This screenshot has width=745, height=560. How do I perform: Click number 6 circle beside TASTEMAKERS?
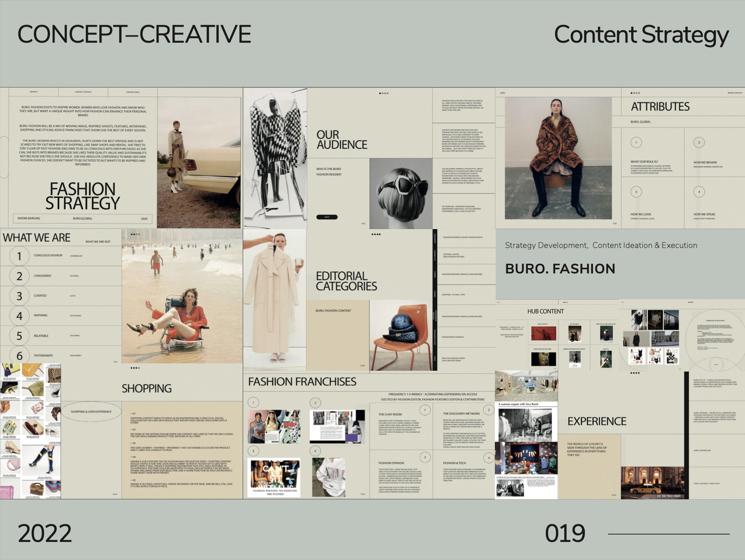(x=19, y=356)
